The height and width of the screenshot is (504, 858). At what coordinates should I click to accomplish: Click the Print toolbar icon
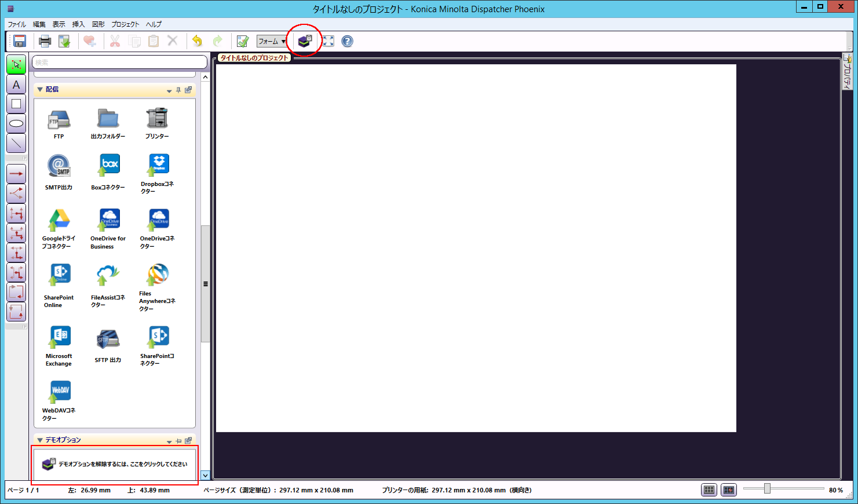(45, 41)
